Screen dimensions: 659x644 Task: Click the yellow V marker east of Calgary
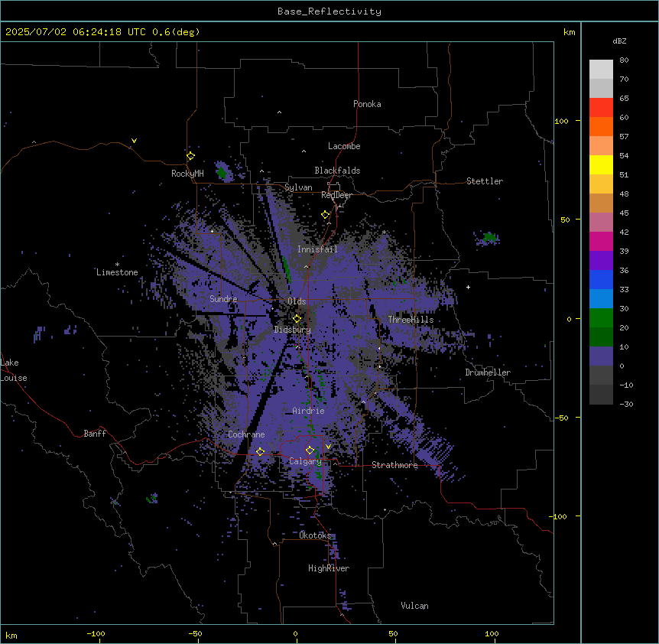[328, 447]
